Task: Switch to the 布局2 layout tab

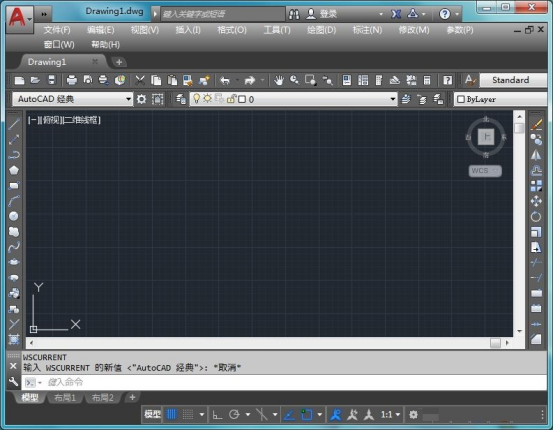Action: click(103, 398)
